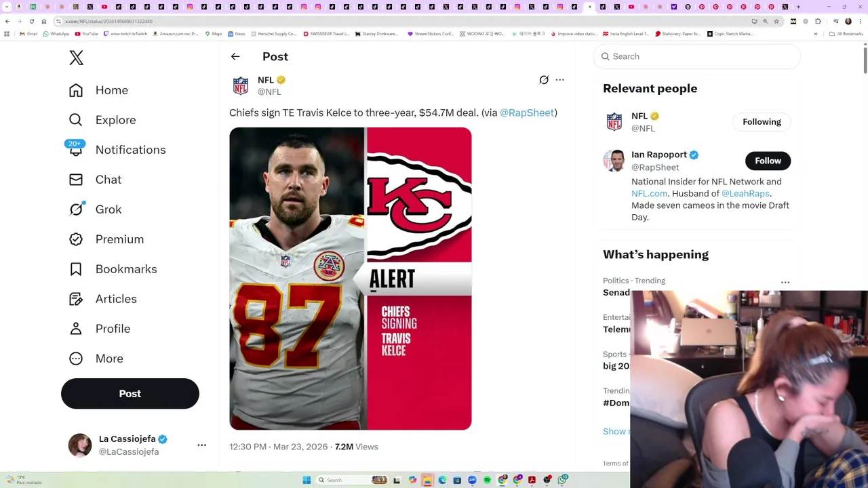Click the Following button for NFL
The height and width of the screenshot is (488, 868).
pos(762,122)
